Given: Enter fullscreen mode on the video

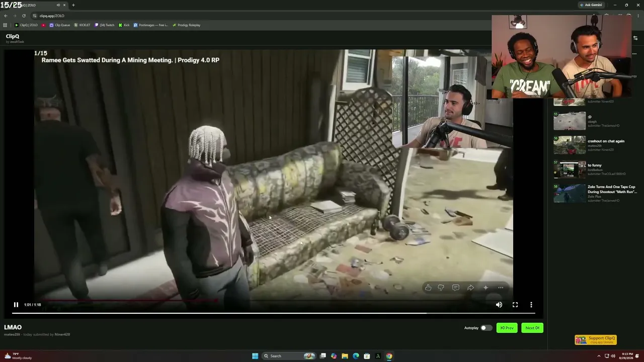Looking at the screenshot, I should [x=515, y=305].
